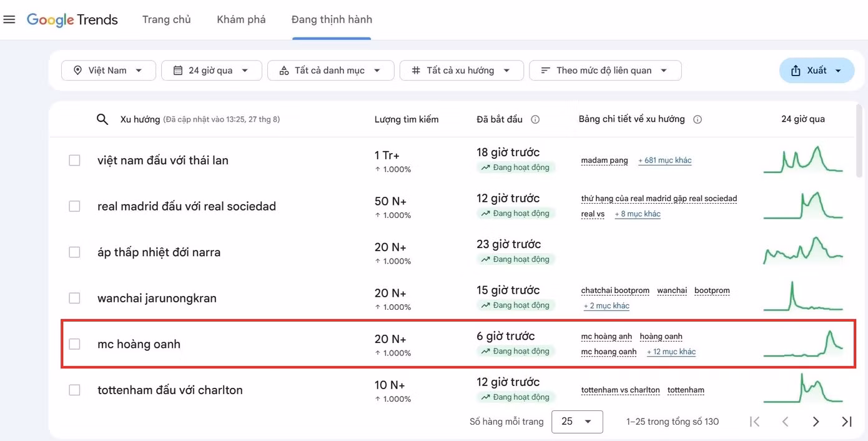868x441 pixels.
Task: Open the hamburger main menu
Action: [9, 19]
